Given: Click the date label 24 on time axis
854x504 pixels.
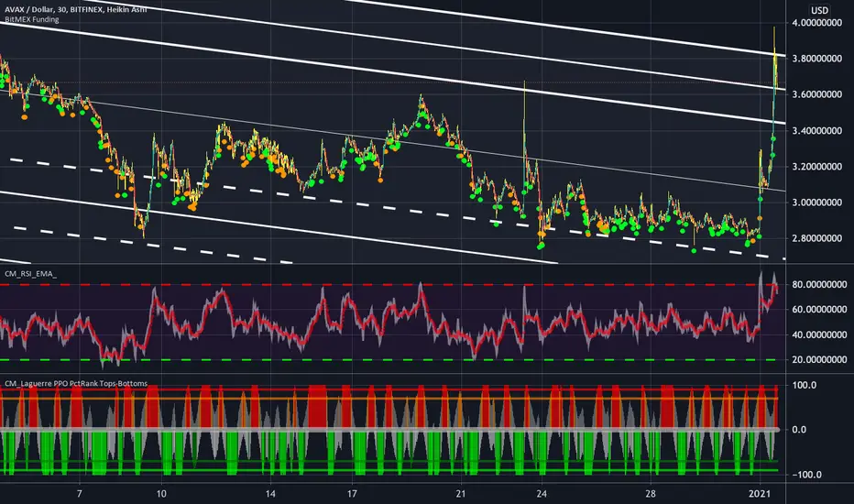Looking at the screenshot, I should 542,494.
